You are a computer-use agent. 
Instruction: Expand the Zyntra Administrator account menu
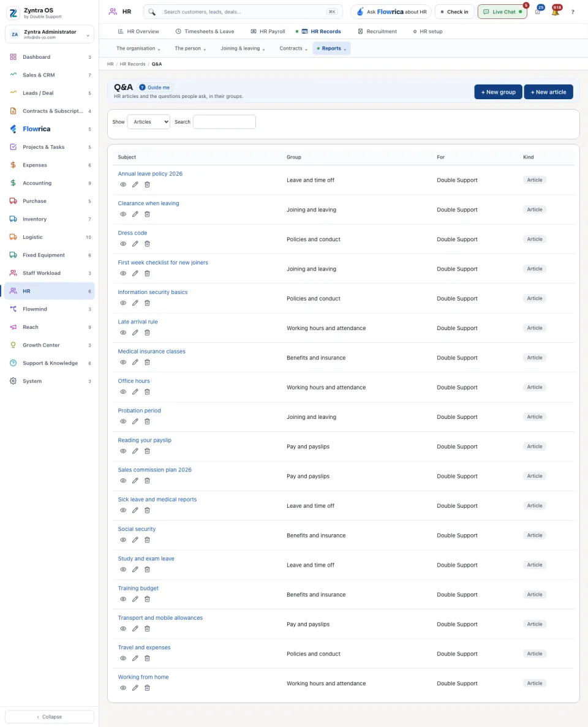[49, 34]
